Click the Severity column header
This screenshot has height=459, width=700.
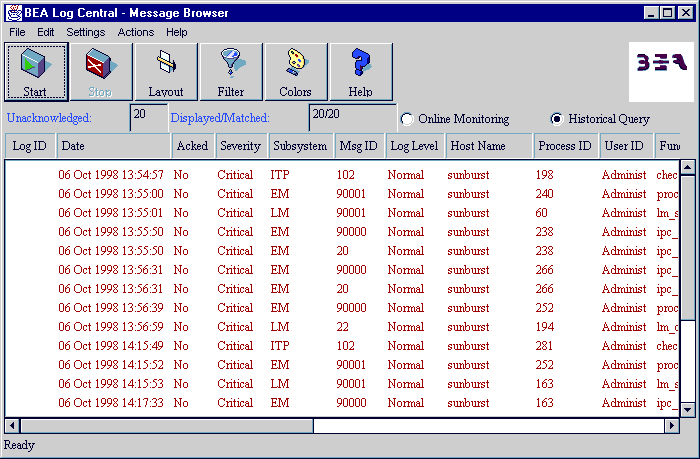[241, 146]
